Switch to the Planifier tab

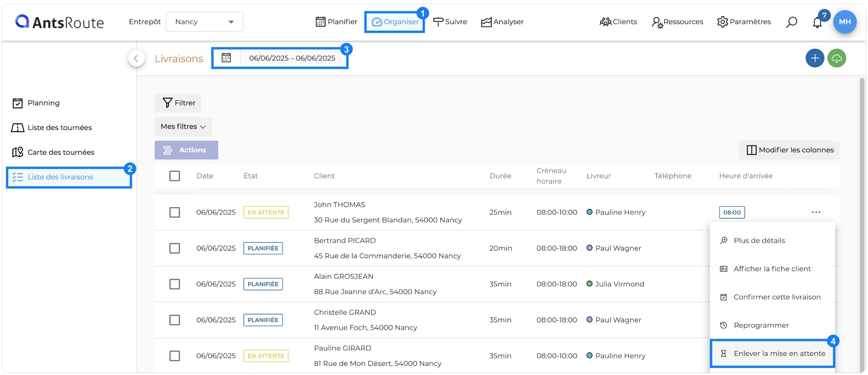click(336, 22)
